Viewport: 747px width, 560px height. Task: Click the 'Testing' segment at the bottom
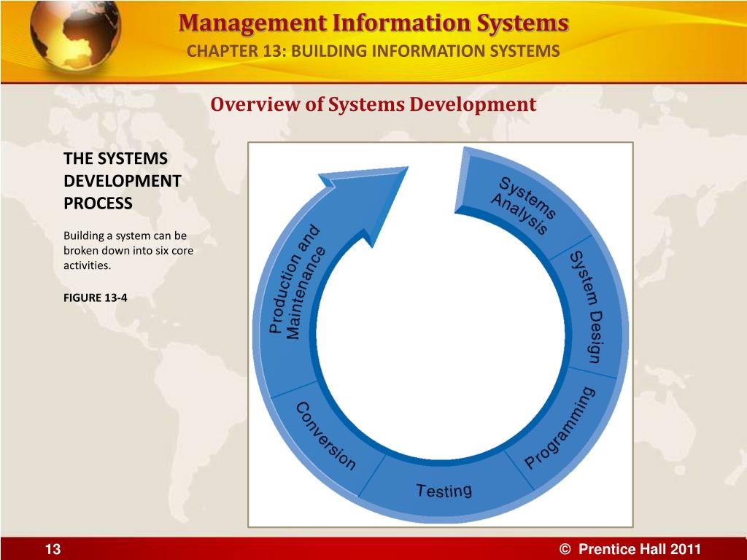coord(444,490)
